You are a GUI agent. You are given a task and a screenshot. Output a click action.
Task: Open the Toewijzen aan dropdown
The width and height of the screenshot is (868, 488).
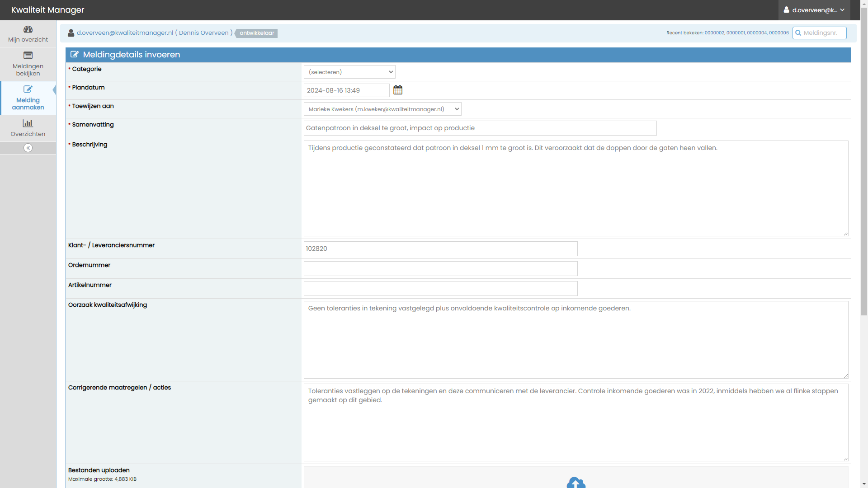(x=382, y=109)
